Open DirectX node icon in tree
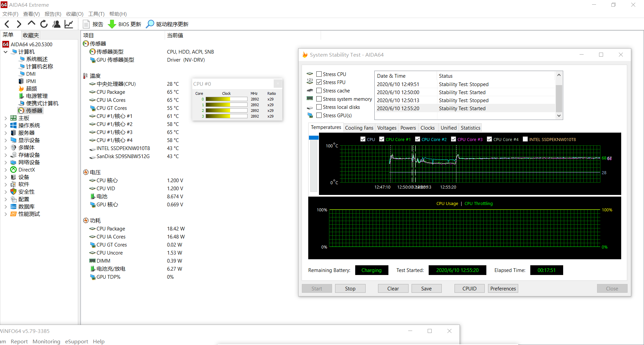 [13, 170]
